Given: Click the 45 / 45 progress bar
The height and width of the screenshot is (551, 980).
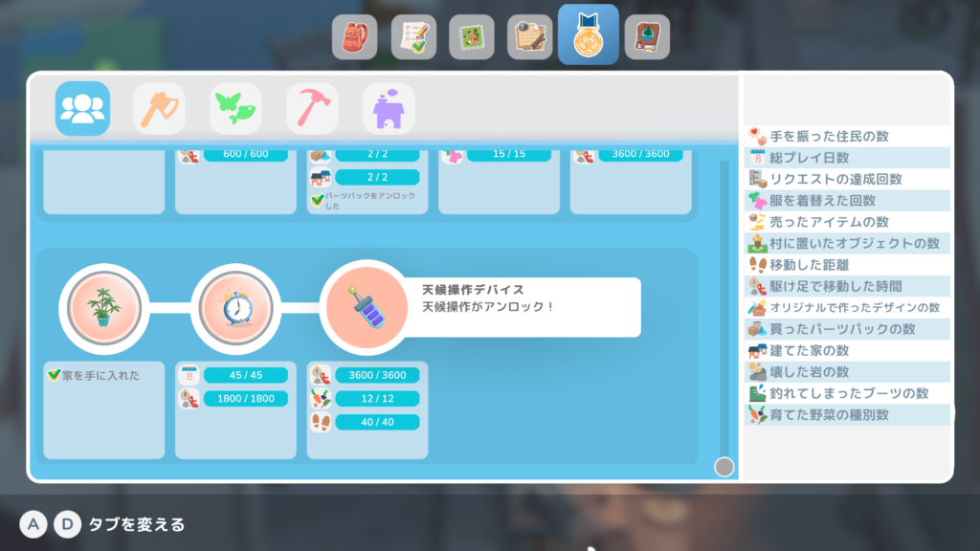Looking at the screenshot, I should coord(246,375).
